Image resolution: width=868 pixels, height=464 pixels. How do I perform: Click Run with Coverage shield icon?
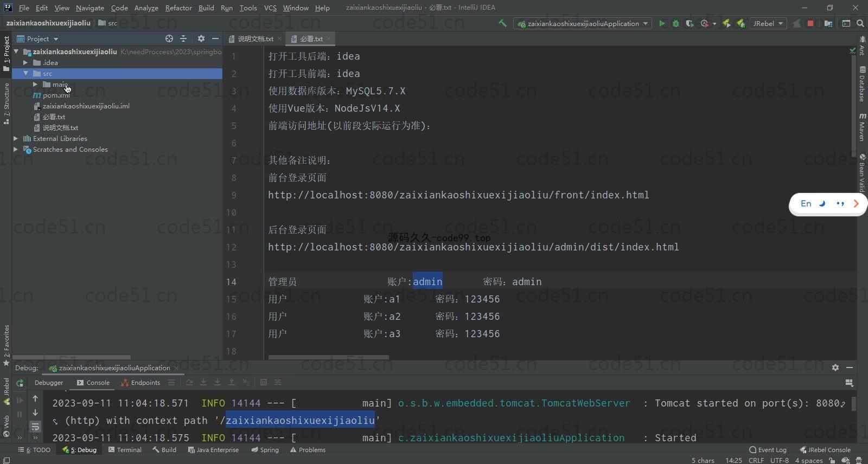[x=690, y=23]
